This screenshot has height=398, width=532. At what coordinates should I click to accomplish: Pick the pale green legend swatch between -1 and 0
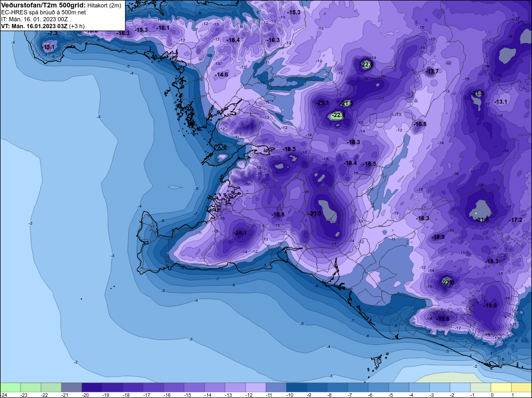(480, 387)
